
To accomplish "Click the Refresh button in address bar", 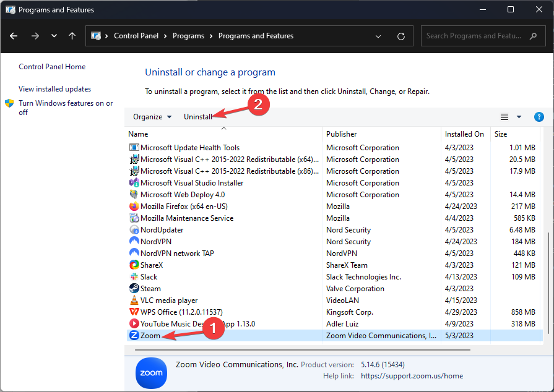I will click(400, 36).
